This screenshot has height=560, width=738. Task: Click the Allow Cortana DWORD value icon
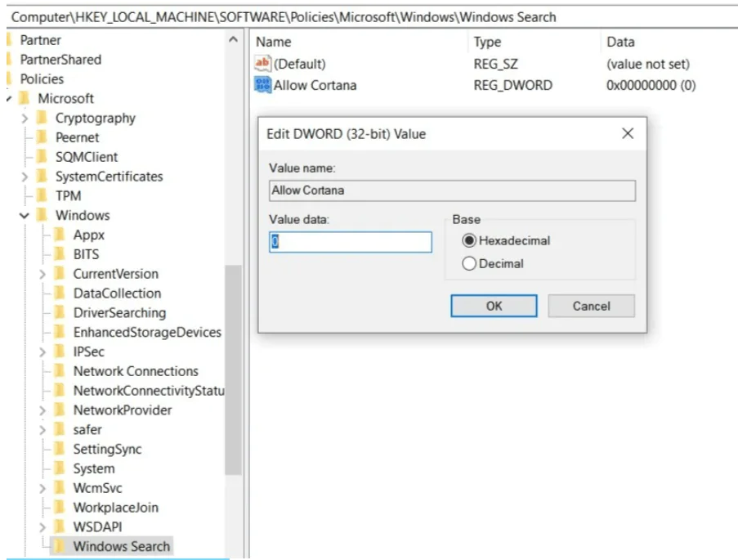(x=262, y=85)
